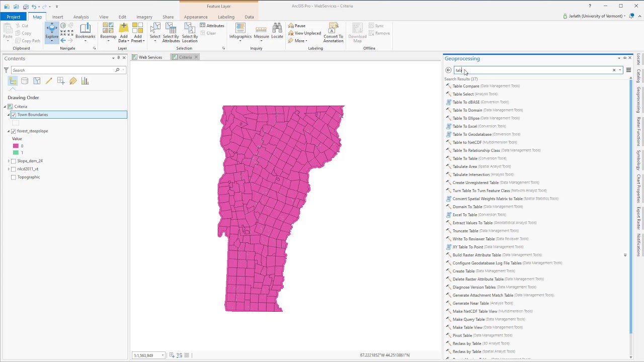The height and width of the screenshot is (362, 644).
Task: Collapse the Criteria map node
Action: click(x=5, y=107)
